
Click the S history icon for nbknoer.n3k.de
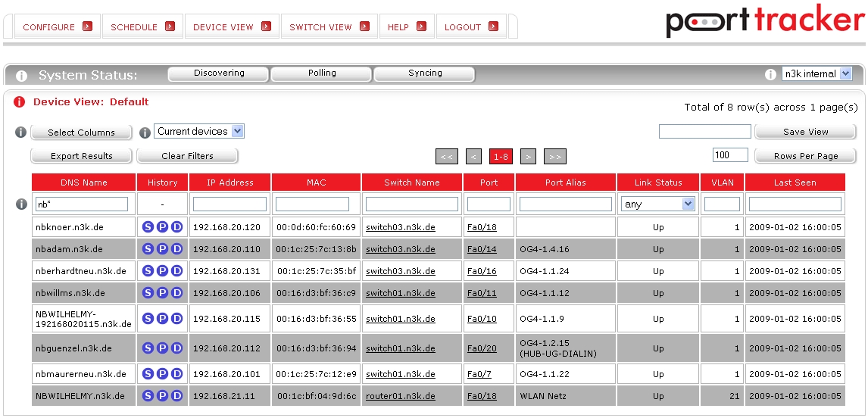(x=148, y=227)
